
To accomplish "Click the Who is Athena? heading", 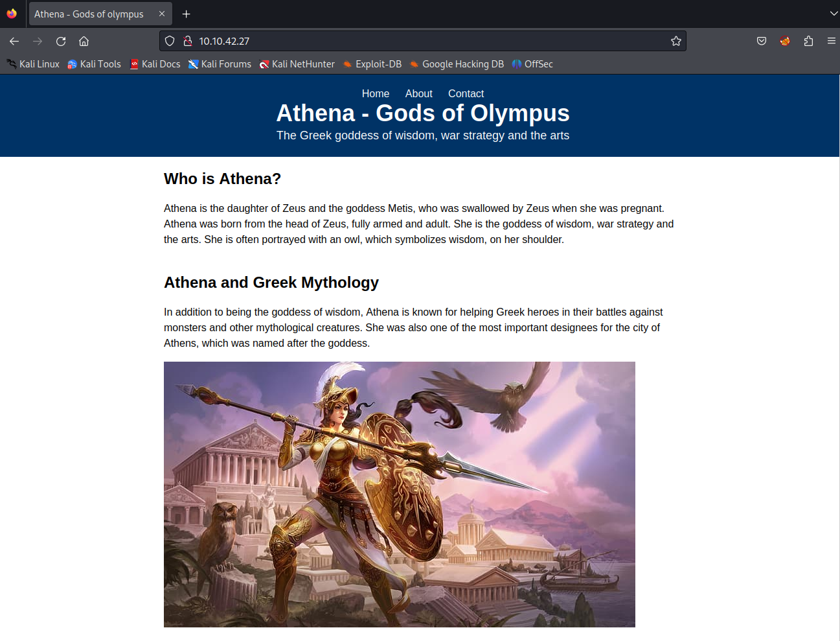I will [222, 179].
